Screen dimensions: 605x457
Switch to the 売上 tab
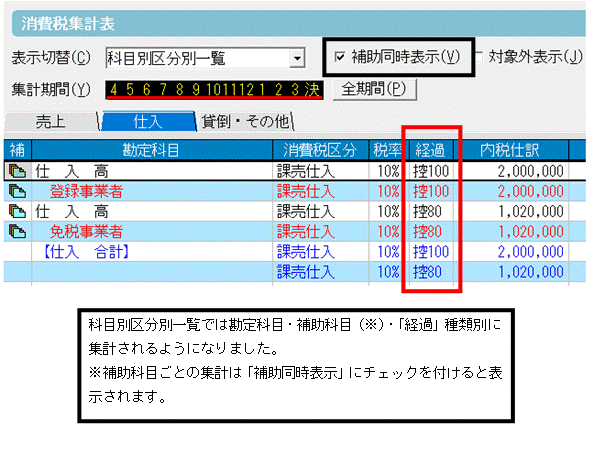(51, 122)
